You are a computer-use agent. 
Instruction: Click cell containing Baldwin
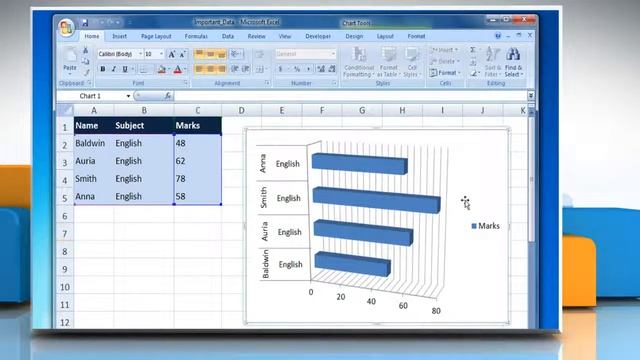[x=94, y=143]
